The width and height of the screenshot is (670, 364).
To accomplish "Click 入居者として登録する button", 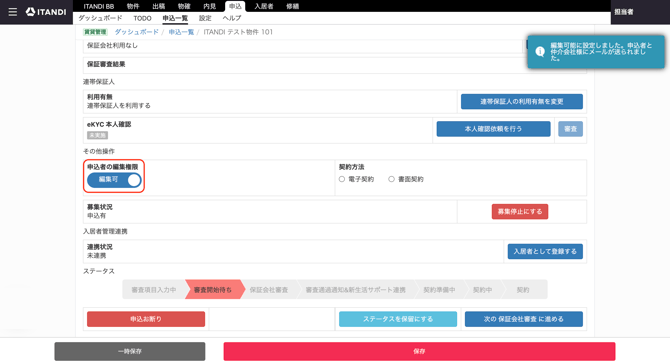I will point(545,252).
